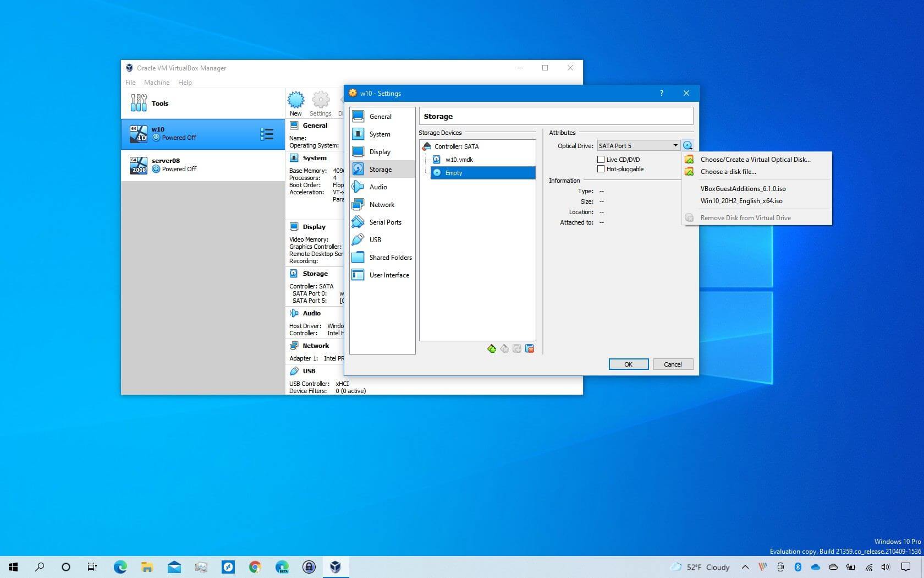This screenshot has height=578, width=924.
Task: Cancel the w10 Settings dialog
Action: point(673,364)
